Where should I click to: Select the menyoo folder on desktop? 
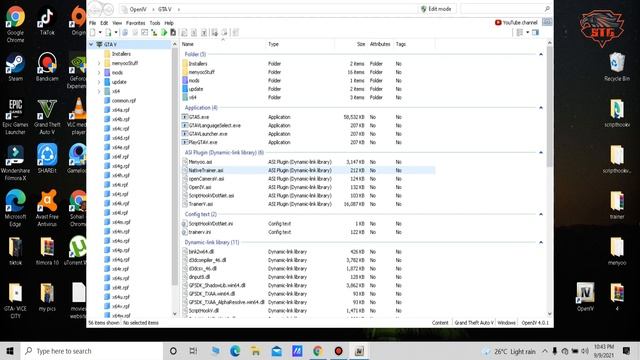[617, 251]
